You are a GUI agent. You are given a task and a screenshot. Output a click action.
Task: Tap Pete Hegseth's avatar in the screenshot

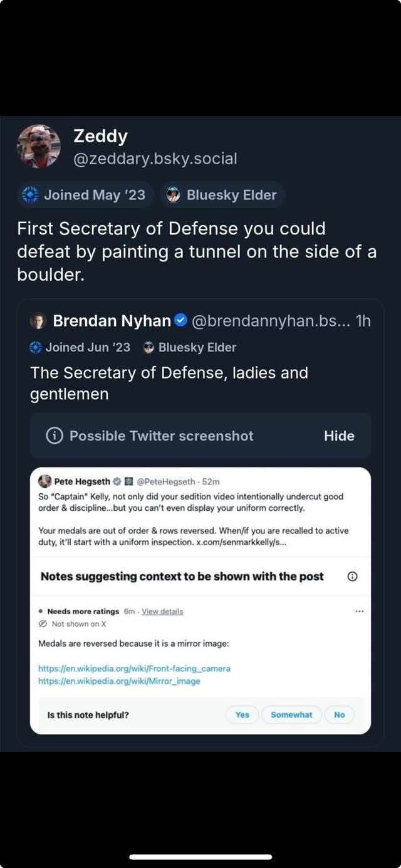click(45, 481)
